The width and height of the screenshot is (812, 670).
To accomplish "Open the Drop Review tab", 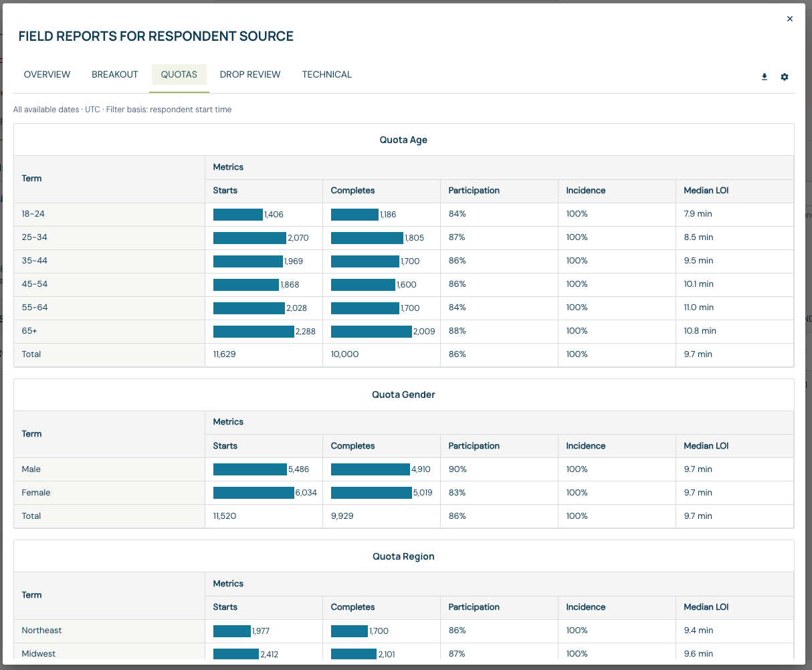I will point(250,75).
